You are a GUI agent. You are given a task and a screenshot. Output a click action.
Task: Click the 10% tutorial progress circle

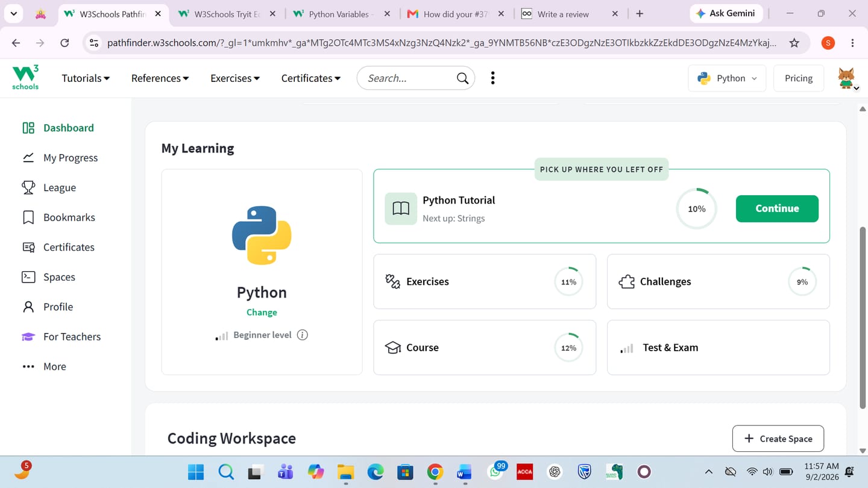click(x=697, y=208)
